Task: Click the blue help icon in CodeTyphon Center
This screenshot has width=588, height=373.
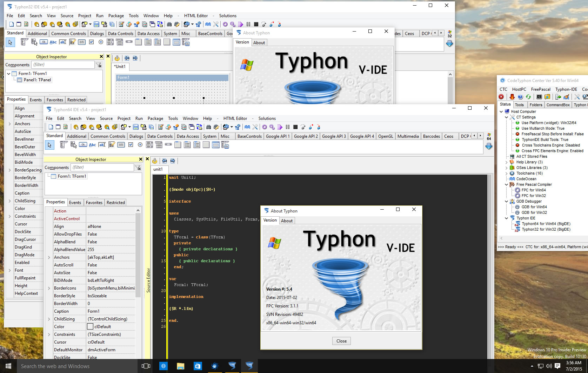Action: point(520,97)
